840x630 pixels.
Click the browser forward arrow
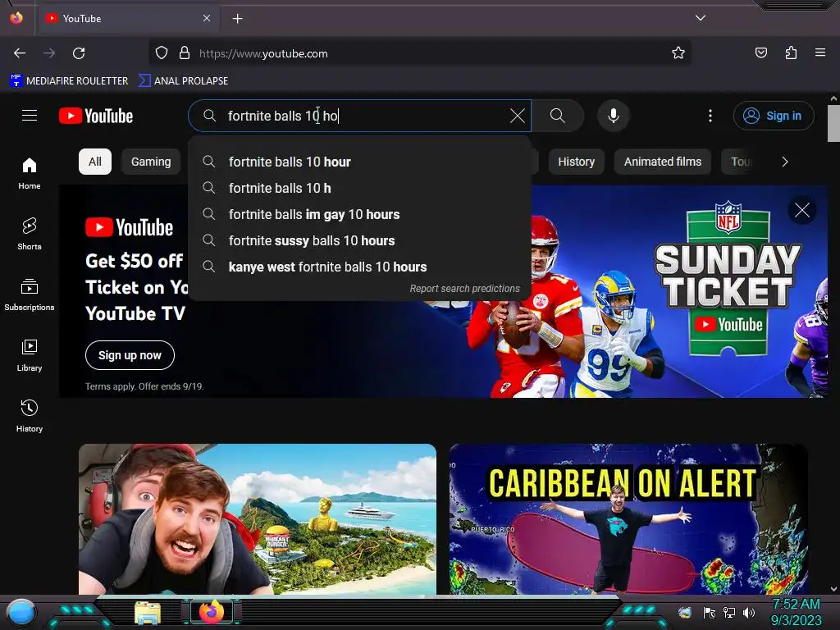click(49, 53)
